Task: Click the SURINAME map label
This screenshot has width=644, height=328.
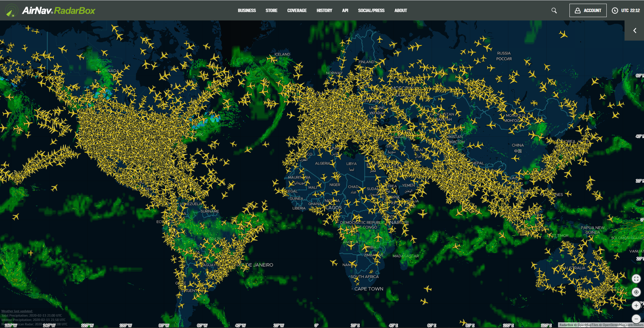Action: click(210, 211)
